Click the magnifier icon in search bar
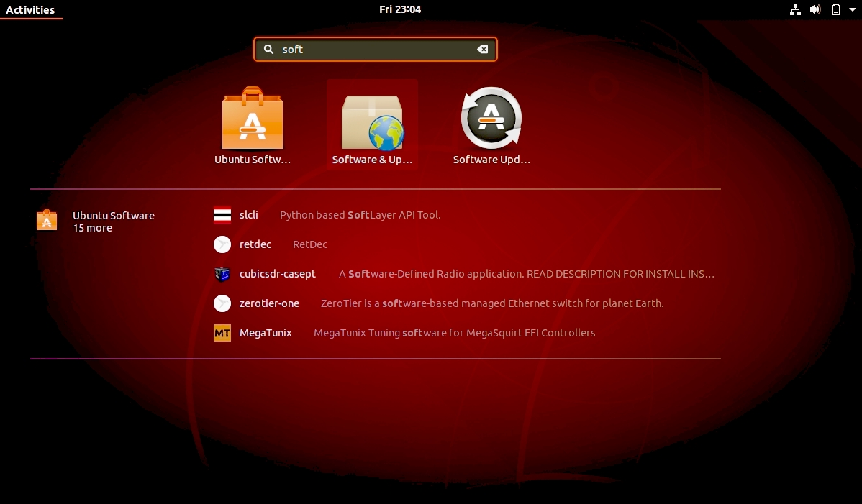This screenshot has height=504, width=862. 269,50
